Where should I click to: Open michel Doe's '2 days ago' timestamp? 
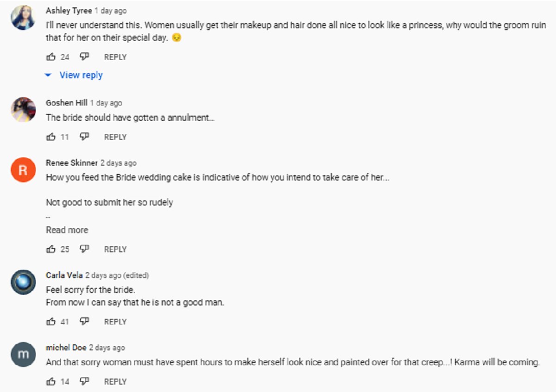(x=107, y=348)
